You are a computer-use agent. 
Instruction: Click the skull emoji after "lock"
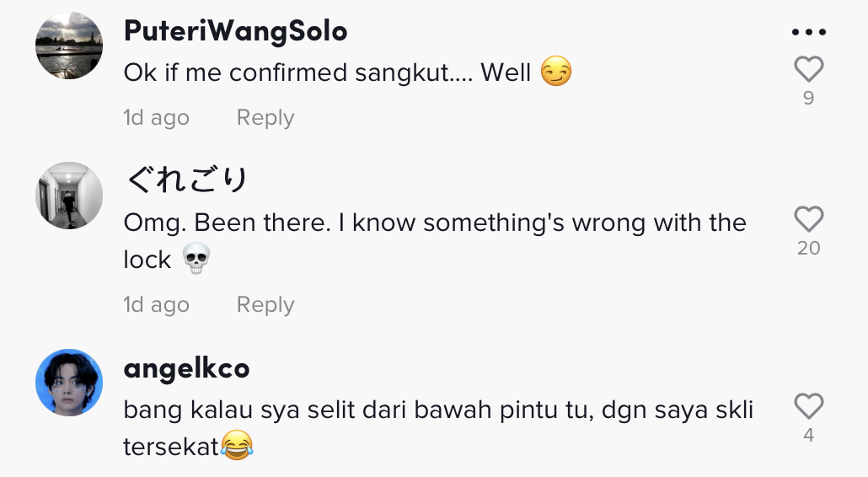tap(196, 260)
